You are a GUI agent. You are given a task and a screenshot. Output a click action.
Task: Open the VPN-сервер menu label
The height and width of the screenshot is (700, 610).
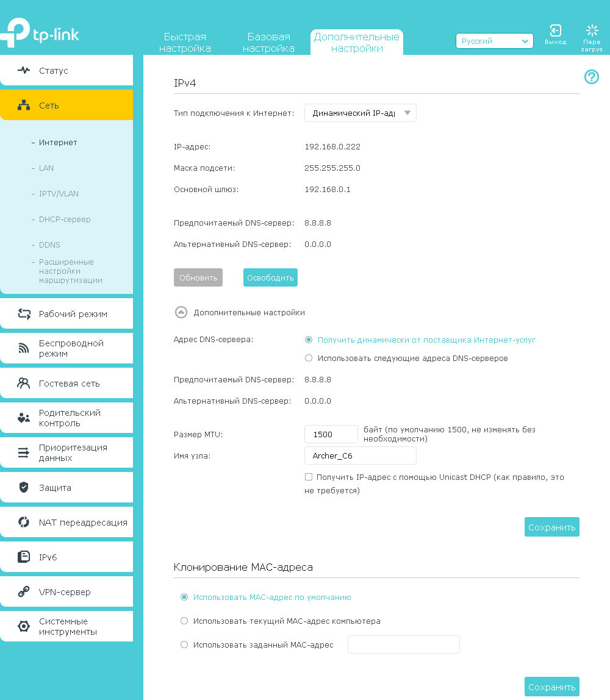pyautogui.click(x=65, y=592)
